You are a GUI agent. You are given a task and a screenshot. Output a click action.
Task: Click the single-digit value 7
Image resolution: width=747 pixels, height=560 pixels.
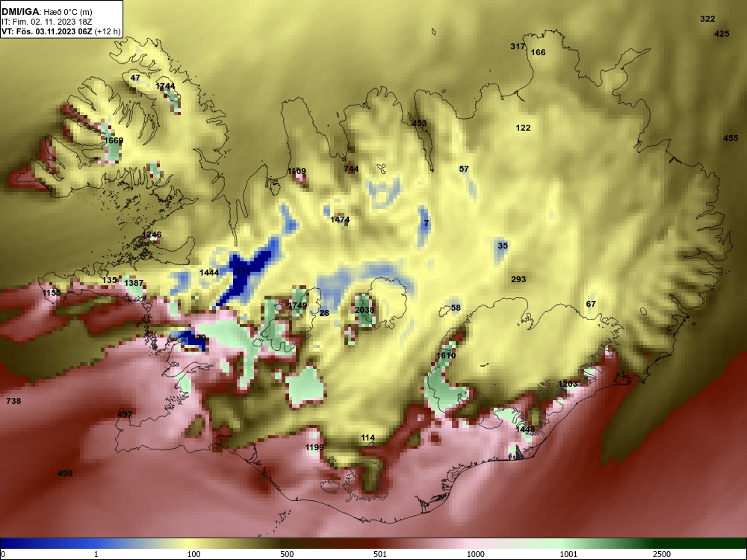[427, 223]
